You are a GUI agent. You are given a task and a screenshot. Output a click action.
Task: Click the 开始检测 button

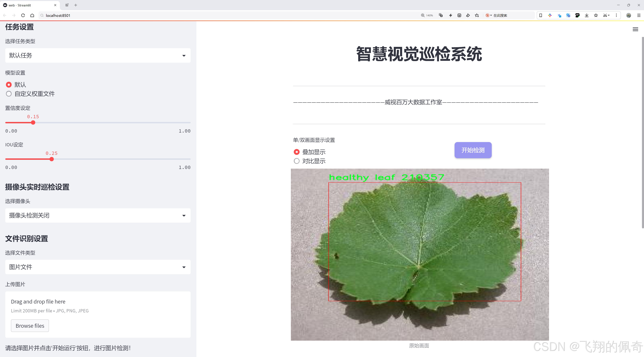click(x=473, y=150)
